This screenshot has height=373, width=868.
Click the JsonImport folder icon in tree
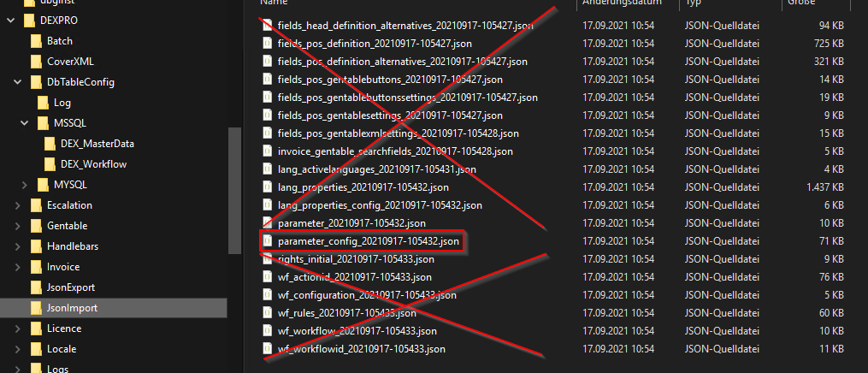37,308
